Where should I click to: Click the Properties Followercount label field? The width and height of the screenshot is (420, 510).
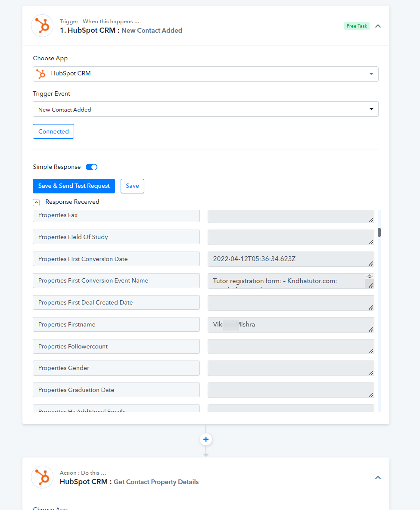(x=116, y=346)
